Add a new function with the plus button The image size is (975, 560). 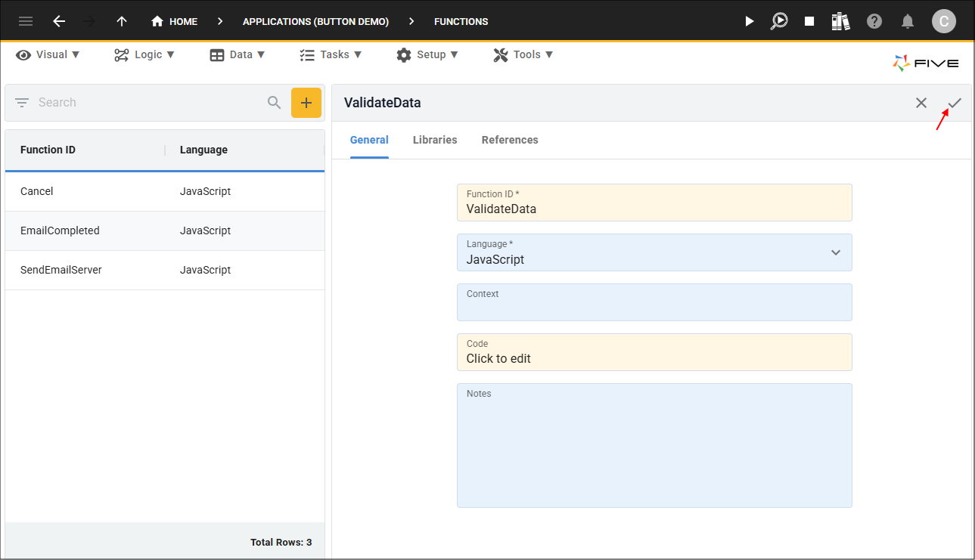pyautogui.click(x=306, y=103)
